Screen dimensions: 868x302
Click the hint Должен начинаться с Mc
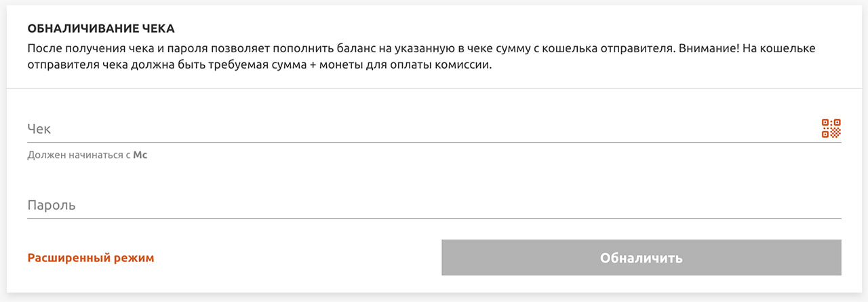pyautogui.click(x=87, y=155)
